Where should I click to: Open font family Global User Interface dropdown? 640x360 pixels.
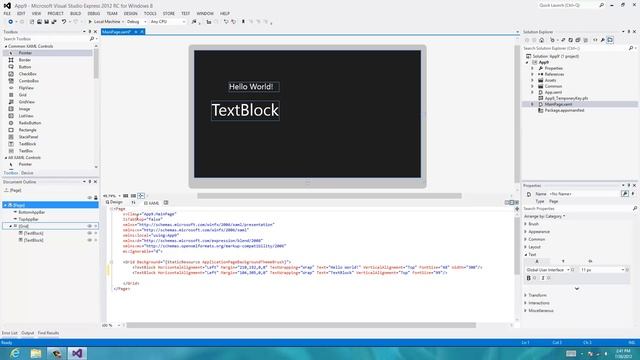(x=547, y=270)
